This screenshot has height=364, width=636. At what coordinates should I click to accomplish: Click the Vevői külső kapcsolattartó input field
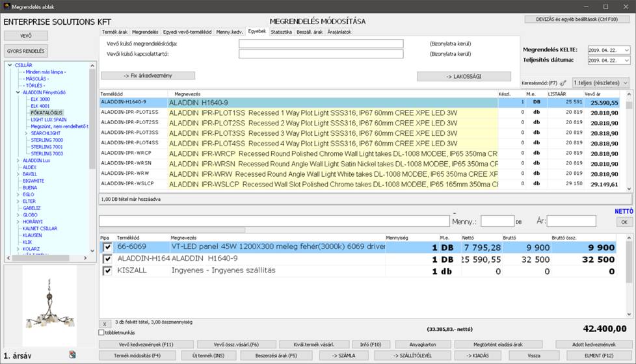pyautogui.click(x=321, y=54)
